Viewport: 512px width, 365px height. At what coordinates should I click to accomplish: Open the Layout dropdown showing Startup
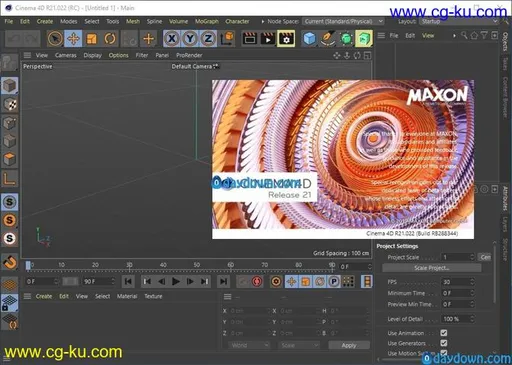point(459,21)
